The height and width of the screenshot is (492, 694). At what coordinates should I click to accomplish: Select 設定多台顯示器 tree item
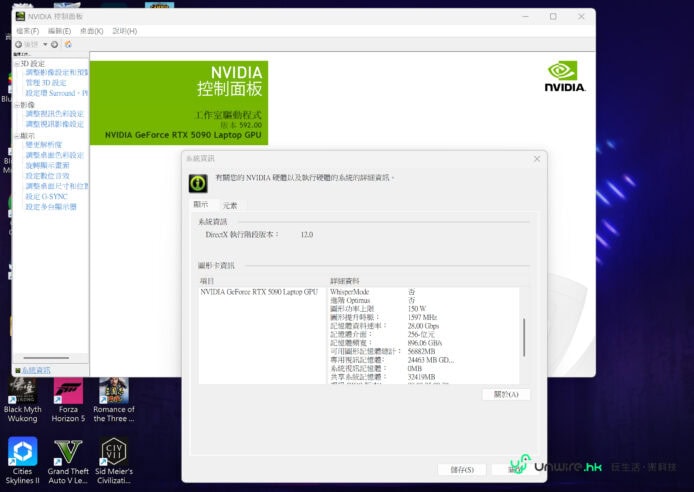click(x=51, y=207)
